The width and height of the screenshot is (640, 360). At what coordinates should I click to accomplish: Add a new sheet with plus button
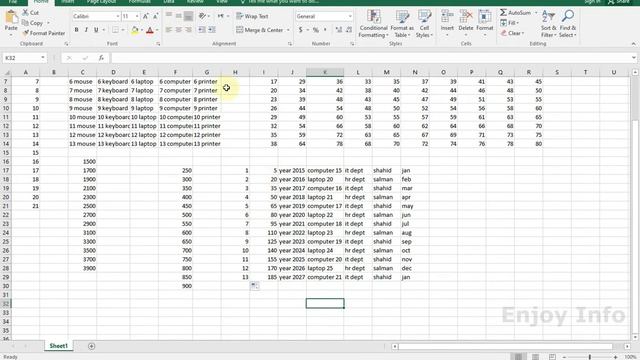[x=91, y=346]
